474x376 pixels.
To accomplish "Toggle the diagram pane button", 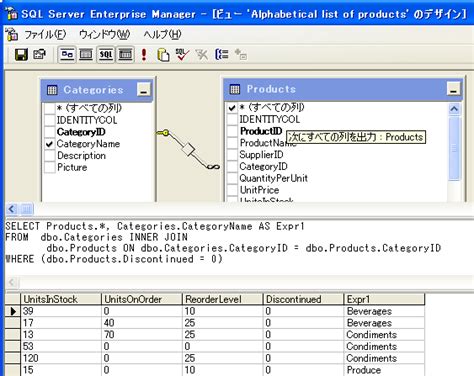I will (x=67, y=55).
